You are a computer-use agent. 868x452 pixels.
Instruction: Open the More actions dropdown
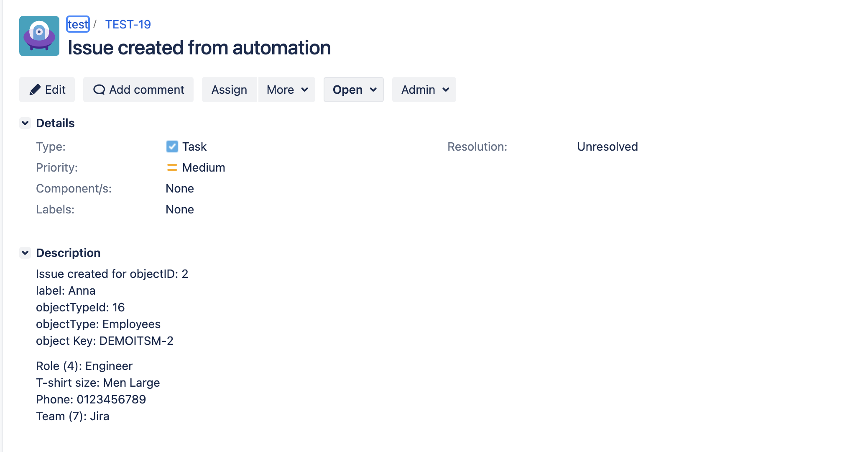point(287,90)
